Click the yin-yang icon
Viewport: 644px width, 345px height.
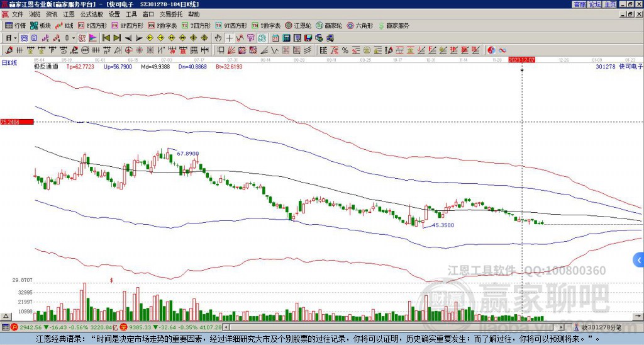491,50
